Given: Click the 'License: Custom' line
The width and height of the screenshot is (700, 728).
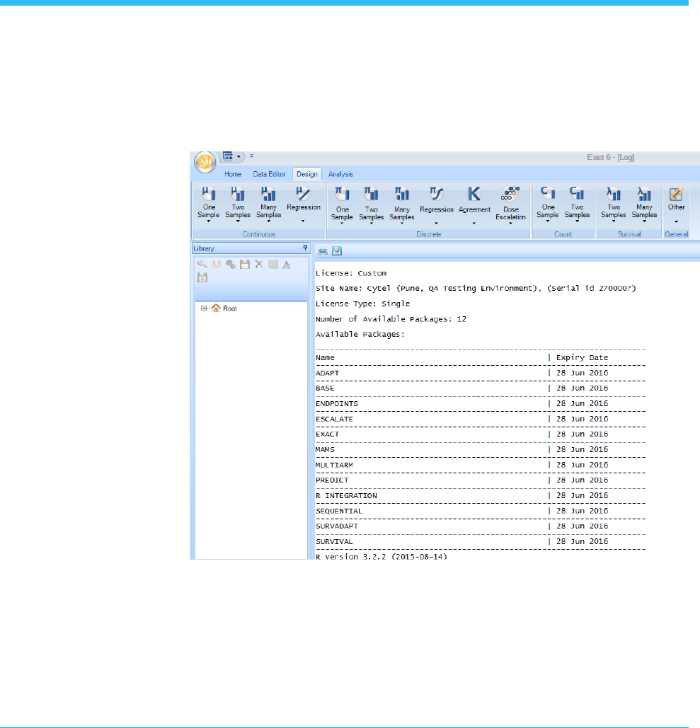Looking at the screenshot, I should point(350,274).
